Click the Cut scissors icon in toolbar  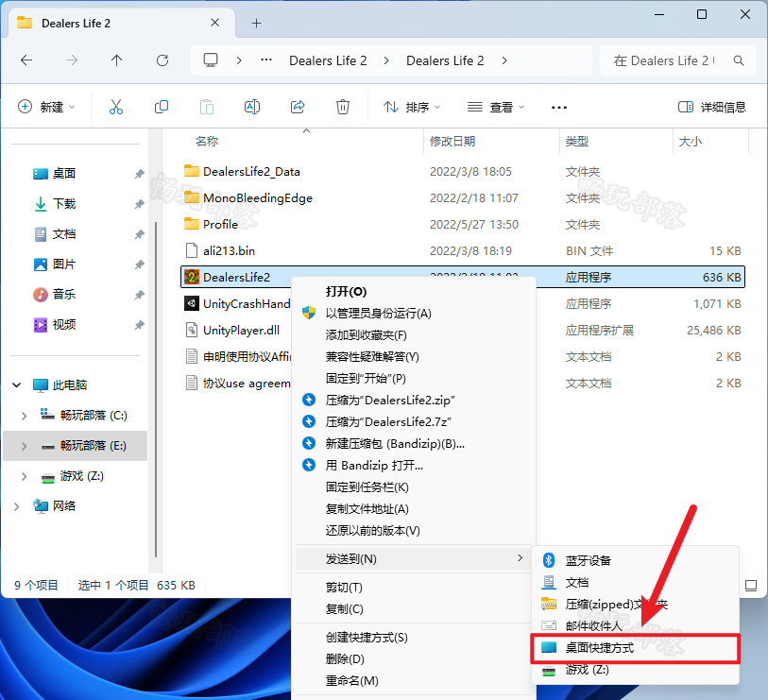(116, 107)
